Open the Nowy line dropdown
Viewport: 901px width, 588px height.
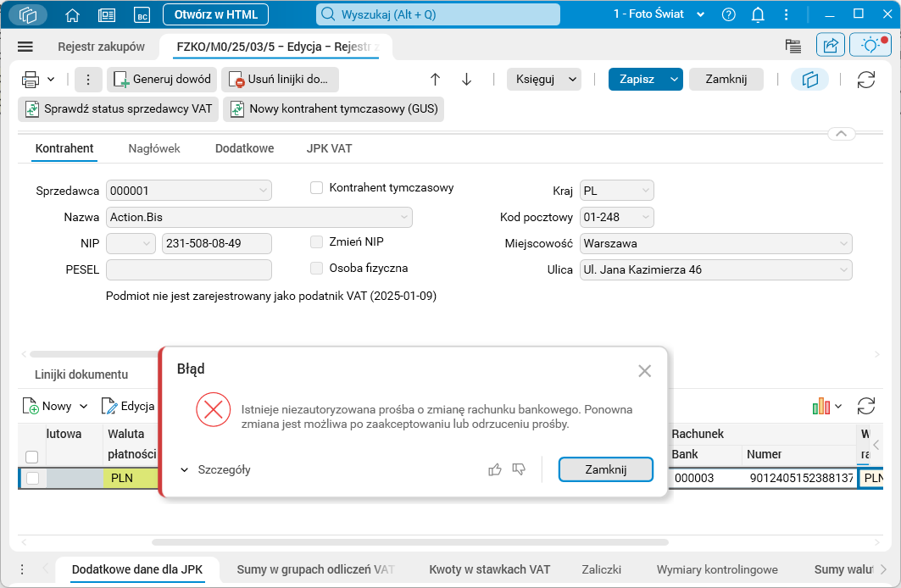(x=83, y=407)
